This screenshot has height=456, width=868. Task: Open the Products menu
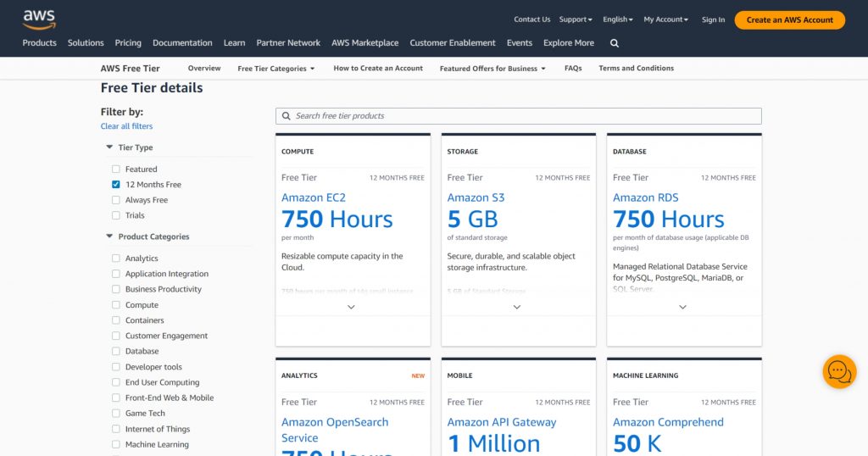coord(39,43)
